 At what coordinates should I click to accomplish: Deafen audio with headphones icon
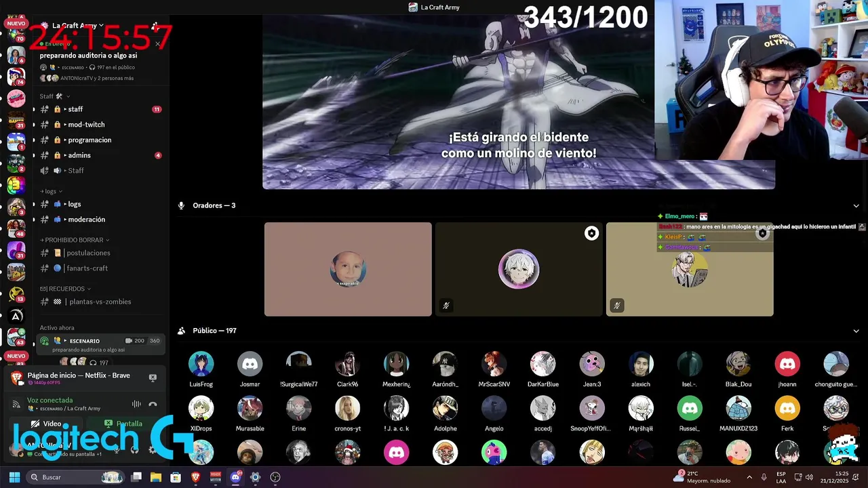pyautogui.click(x=134, y=449)
